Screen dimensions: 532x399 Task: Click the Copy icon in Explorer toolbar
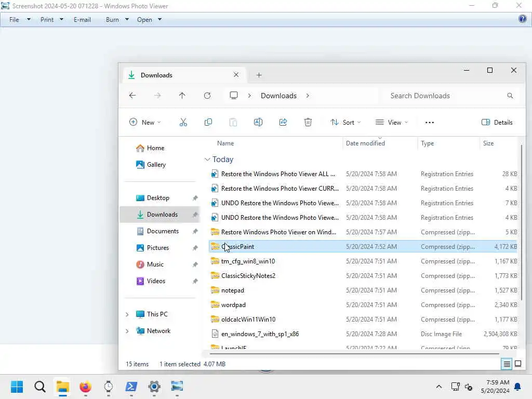click(x=208, y=122)
